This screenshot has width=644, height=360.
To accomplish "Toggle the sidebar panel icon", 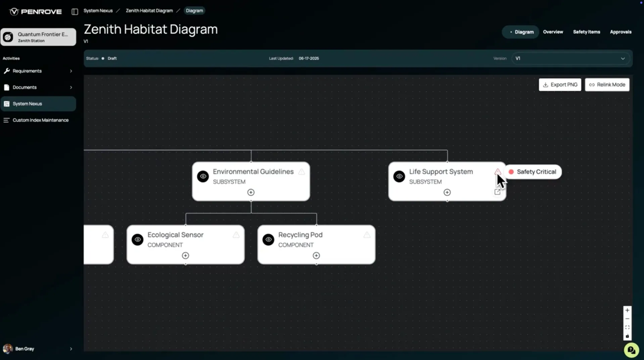I will (x=75, y=12).
